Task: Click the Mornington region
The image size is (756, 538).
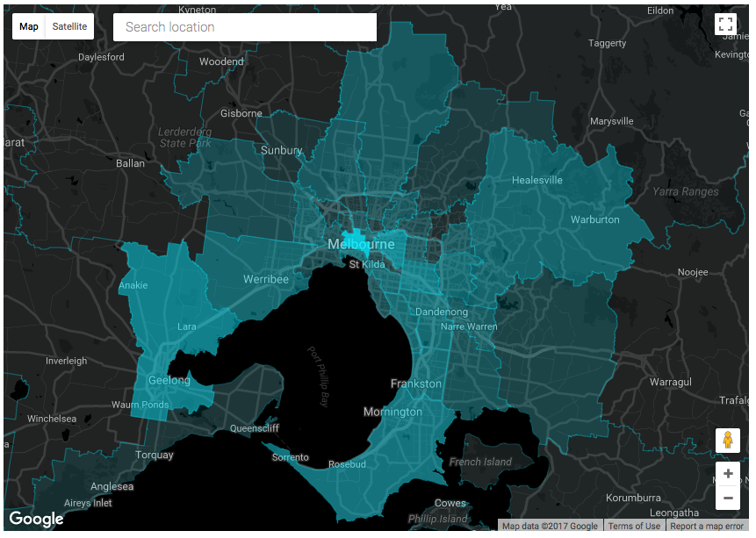Action: click(x=392, y=411)
